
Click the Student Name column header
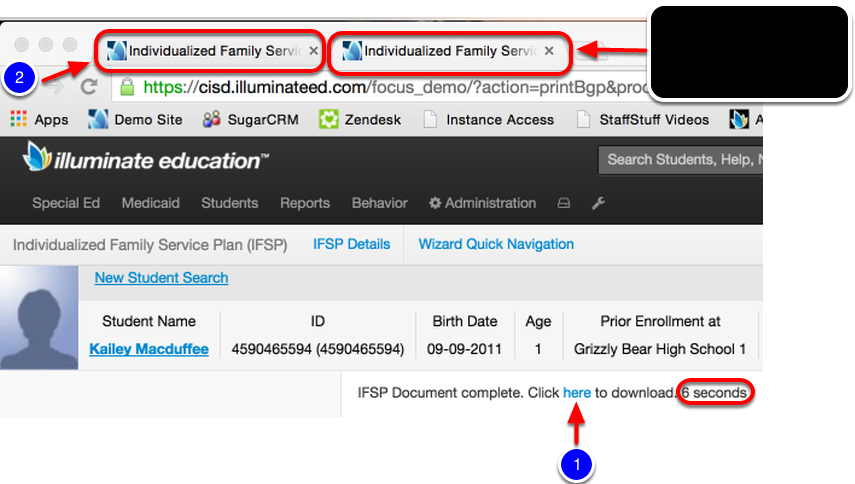(149, 321)
